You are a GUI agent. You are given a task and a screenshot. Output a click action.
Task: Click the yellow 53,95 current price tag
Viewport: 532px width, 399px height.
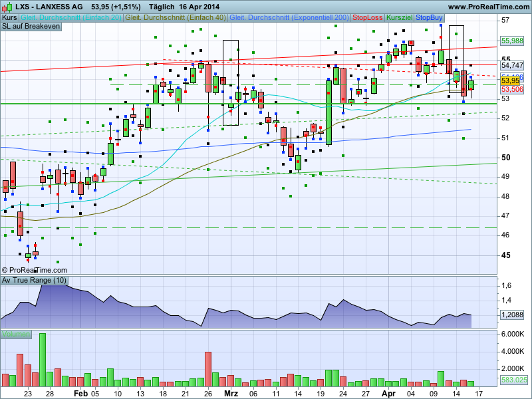point(511,80)
